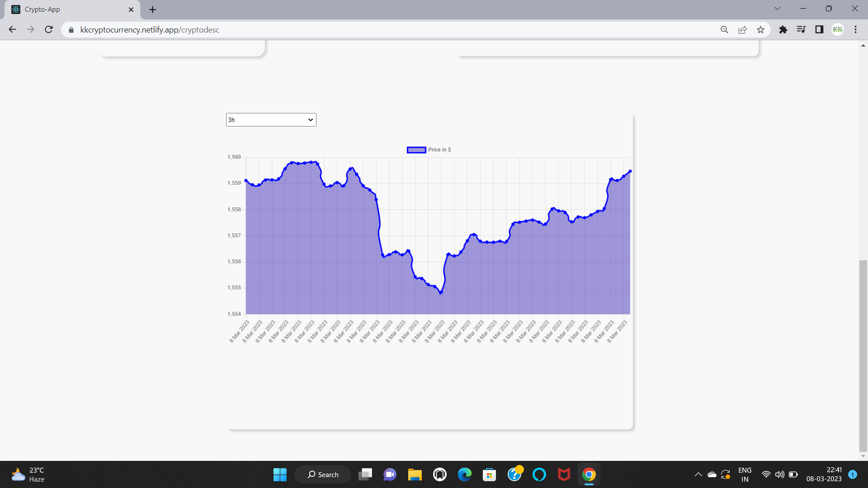Image resolution: width=868 pixels, height=488 pixels.
Task: Switch to the Crypto-App tab
Action: [68, 9]
